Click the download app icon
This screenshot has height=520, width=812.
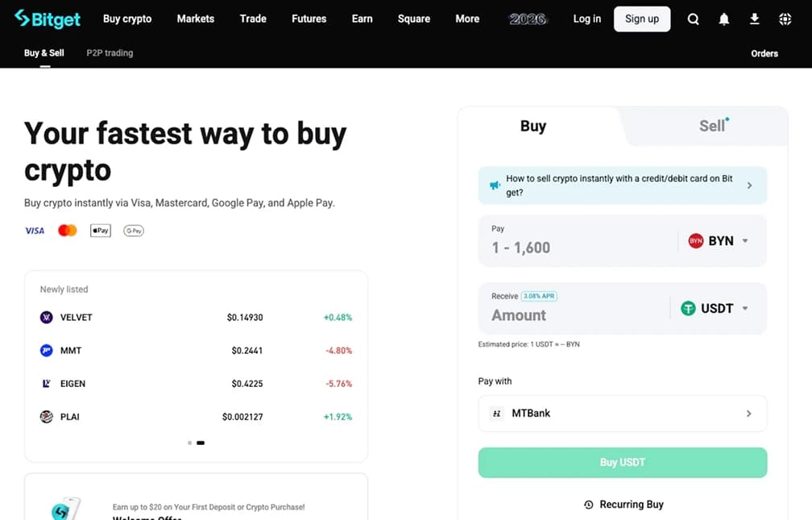[x=755, y=19]
